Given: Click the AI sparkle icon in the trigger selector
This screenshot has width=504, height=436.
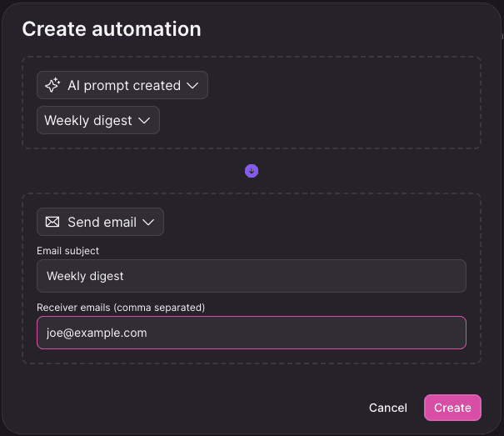Looking at the screenshot, I should 52,85.
